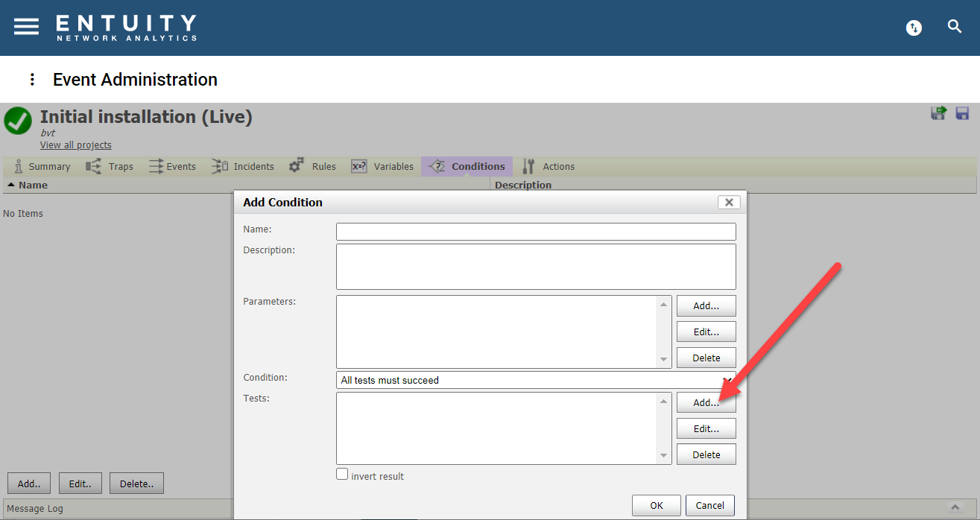Screen dimensions: 980x520
Task: Click inside the Parameters list box
Action: [497, 332]
